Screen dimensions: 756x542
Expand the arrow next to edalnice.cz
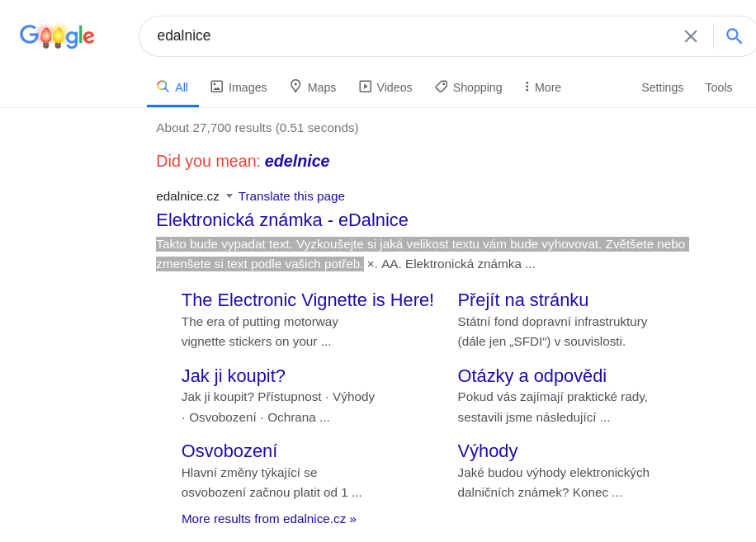pos(229,196)
